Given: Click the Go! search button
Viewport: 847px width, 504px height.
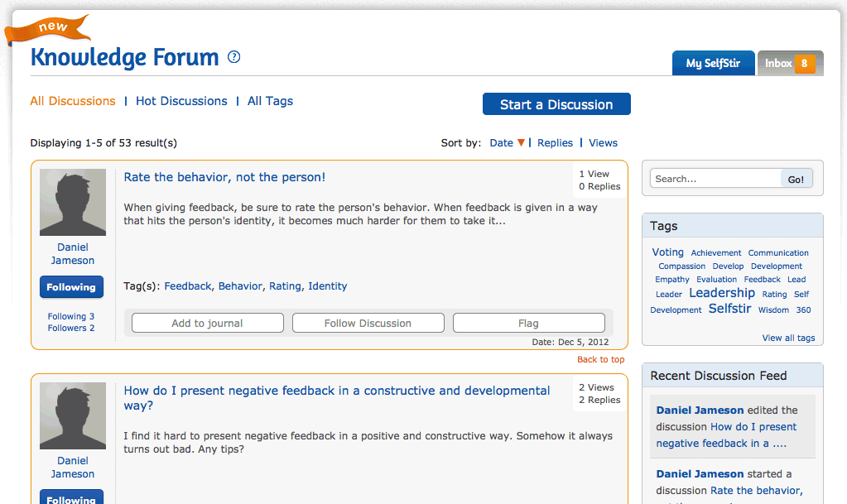Looking at the screenshot, I should tap(796, 179).
